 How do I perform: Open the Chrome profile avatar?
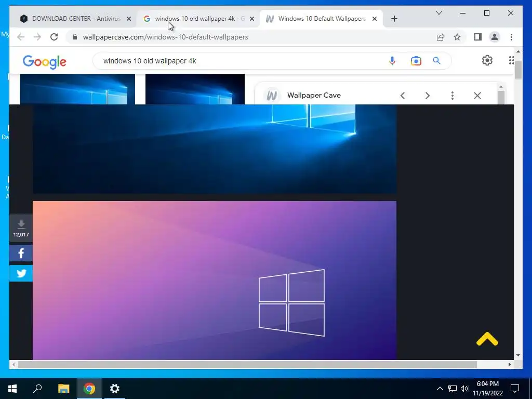pos(495,37)
